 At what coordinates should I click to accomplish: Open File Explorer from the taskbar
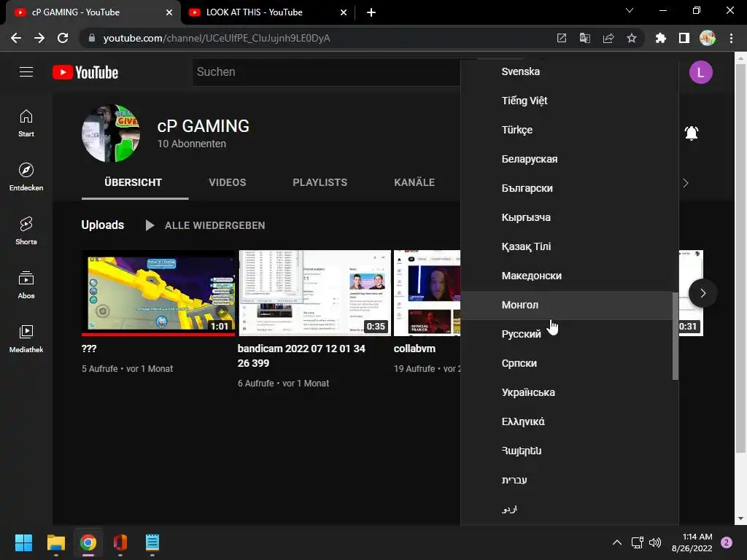[x=55, y=542]
